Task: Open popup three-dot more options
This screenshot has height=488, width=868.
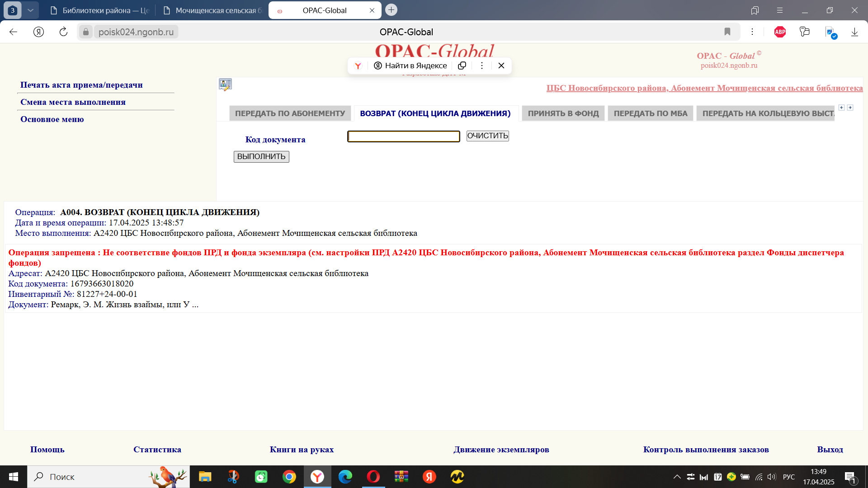Action: click(x=482, y=66)
